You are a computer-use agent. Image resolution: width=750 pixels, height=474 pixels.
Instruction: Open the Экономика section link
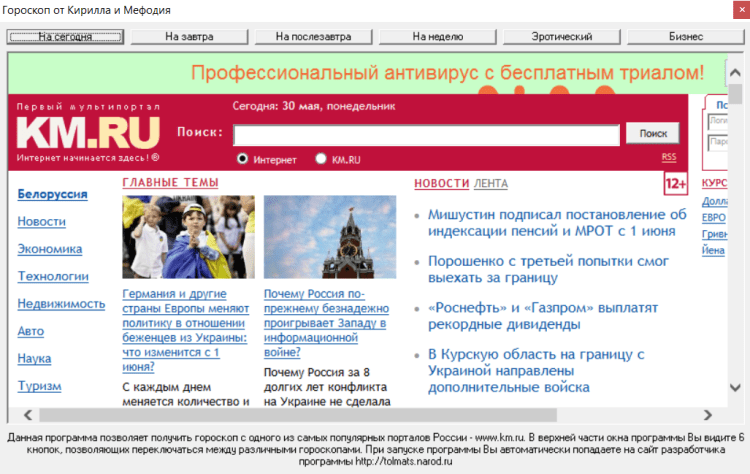(x=50, y=249)
